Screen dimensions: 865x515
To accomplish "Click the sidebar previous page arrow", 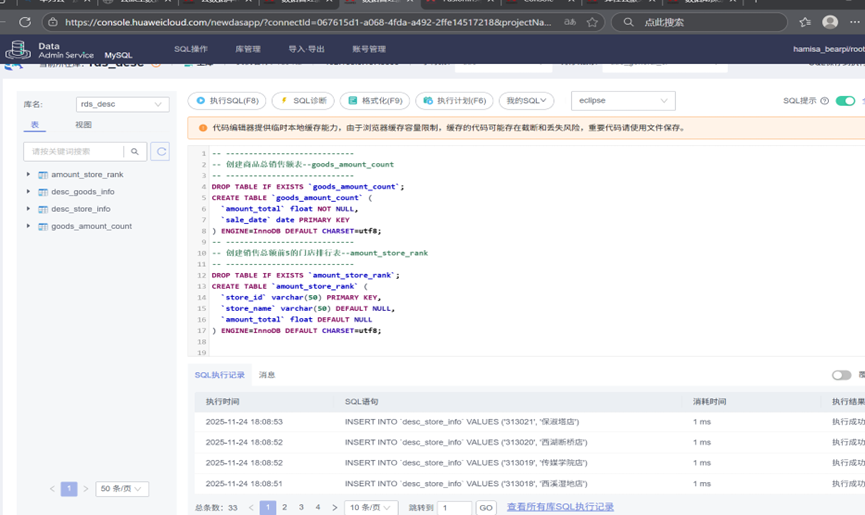I will (x=52, y=489).
